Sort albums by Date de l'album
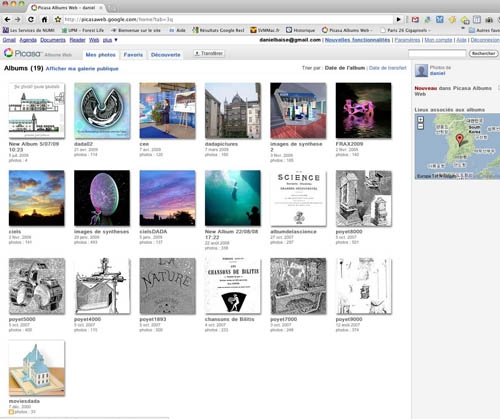Image resolution: width=500 pixels, height=419 pixels. 345,68
